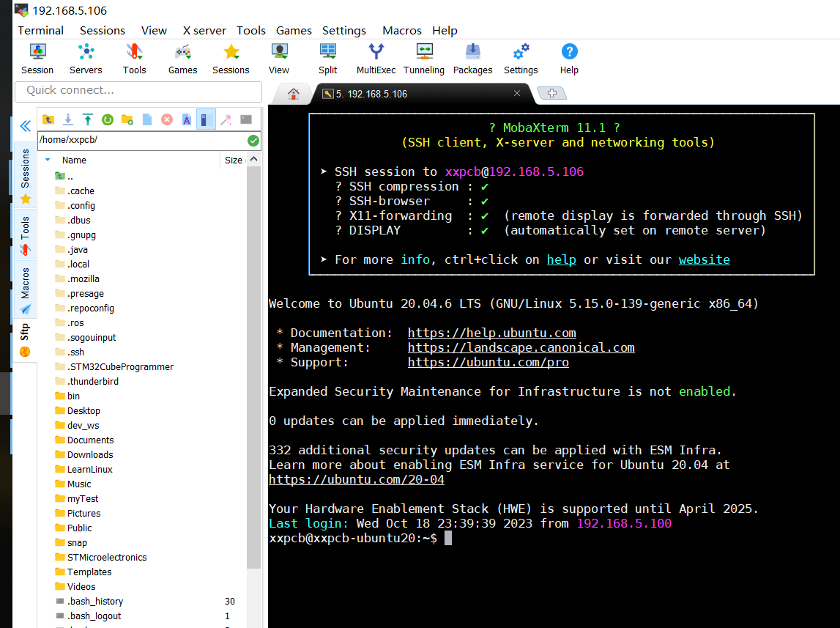This screenshot has width=840, height=628.
Task: Toggle the highlighted sidebar layout icon in SFTP toolbar
Action: coord(206,119)
